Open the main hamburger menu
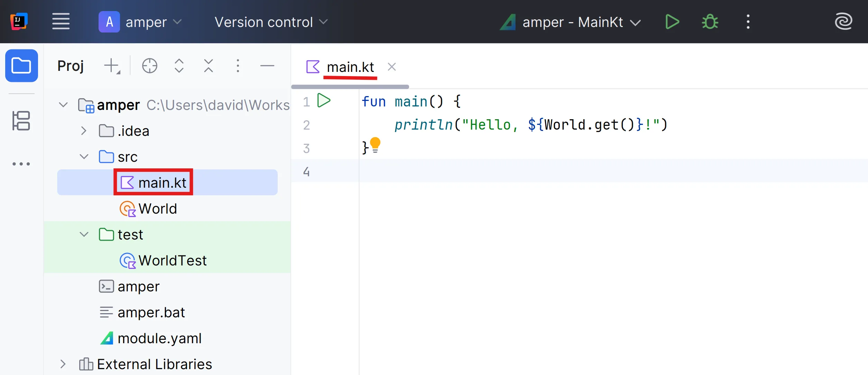868x375 pixels. pyautogui.click(x=61, y=21)
